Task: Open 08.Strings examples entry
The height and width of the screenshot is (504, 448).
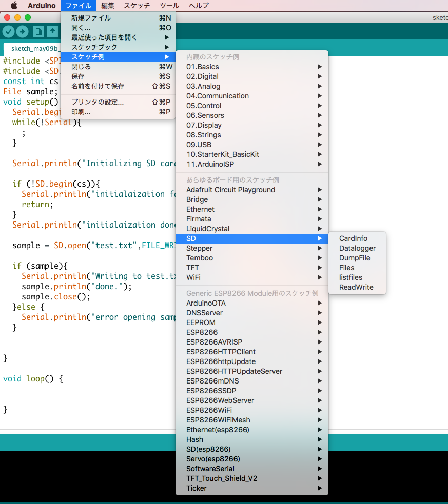Action: [252, 135]
